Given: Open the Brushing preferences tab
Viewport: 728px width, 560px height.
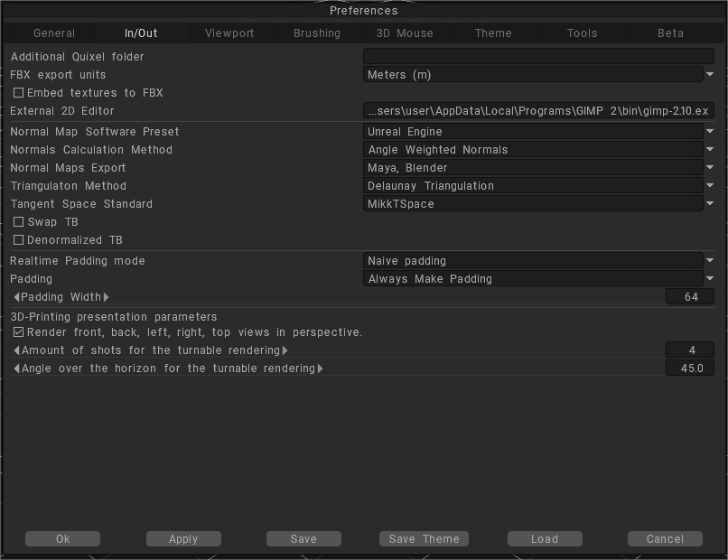Looking at the screenshot, I should pyautogui.click(x=317, y=33).
